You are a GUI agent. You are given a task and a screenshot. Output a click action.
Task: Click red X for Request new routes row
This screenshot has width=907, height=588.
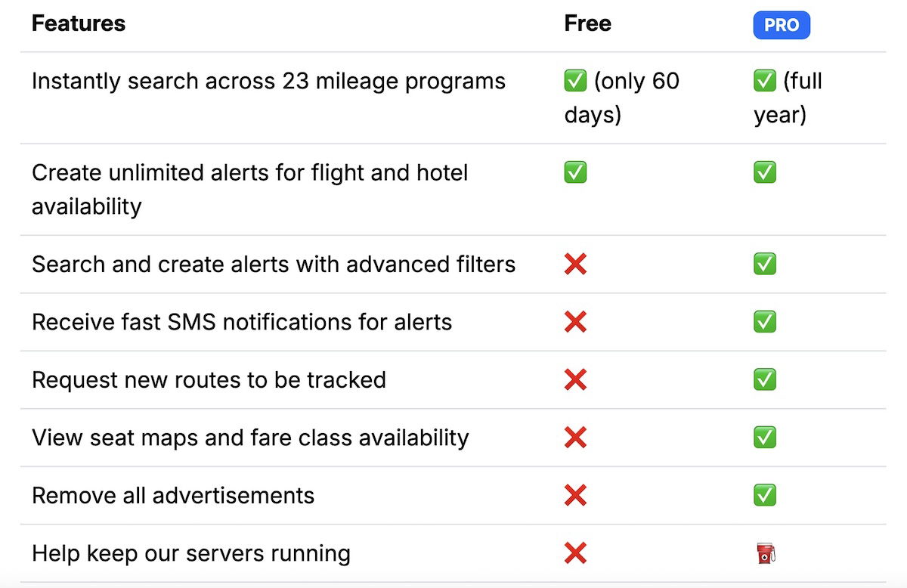pos(575,379)
